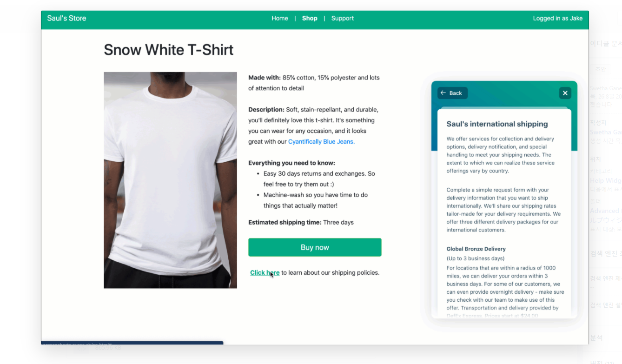Click the 30 days returns bullet

pos(319,179)
